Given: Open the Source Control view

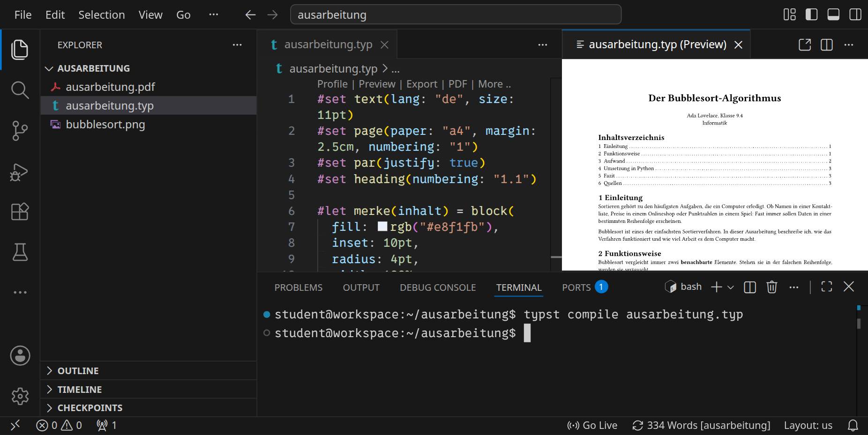Looking at the screenshot, I should pos(20,131).
